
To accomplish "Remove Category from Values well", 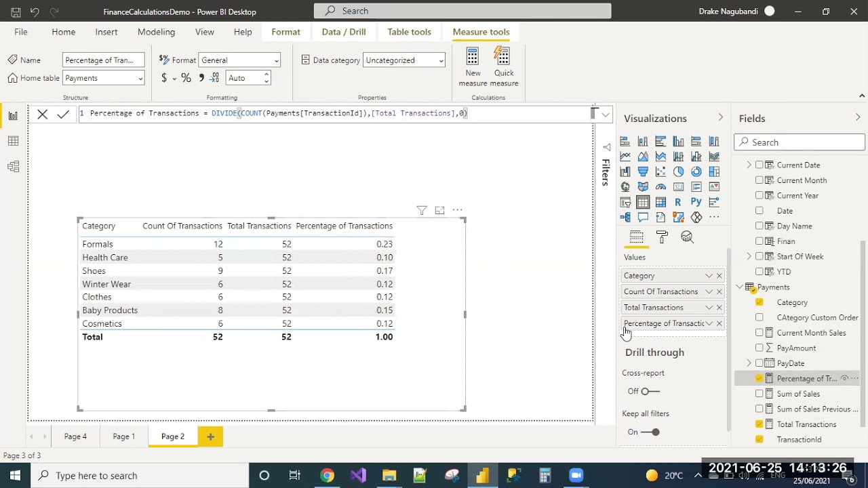I will pyautogui.click(x=719, y=276).
